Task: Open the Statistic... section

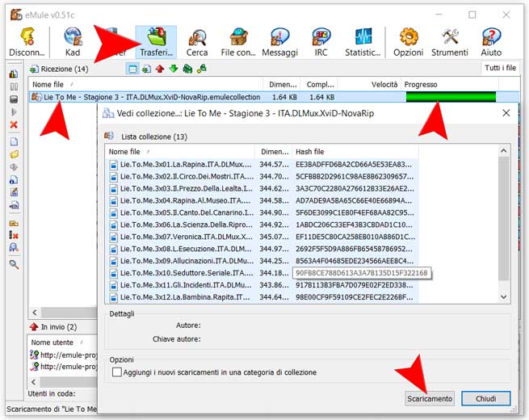Action: 363,42
